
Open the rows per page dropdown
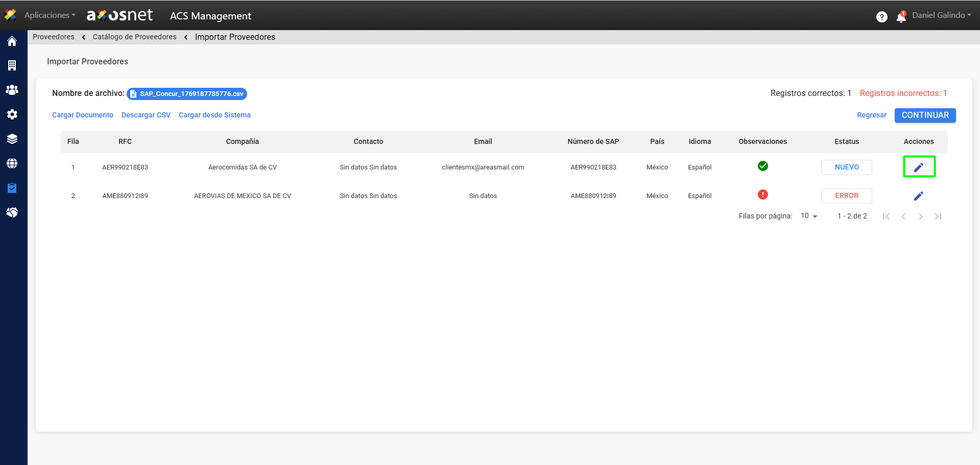coord(809,216)
